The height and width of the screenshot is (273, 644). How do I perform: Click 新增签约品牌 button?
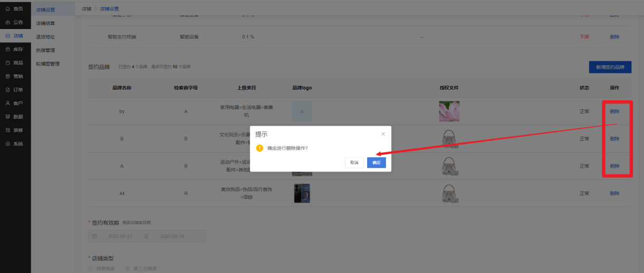[x=610, y=67]
